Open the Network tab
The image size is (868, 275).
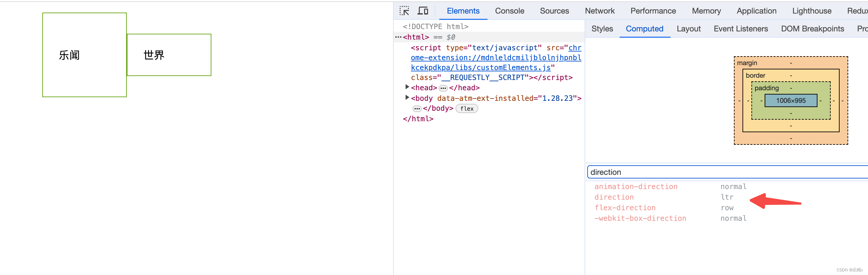point(599,11)
